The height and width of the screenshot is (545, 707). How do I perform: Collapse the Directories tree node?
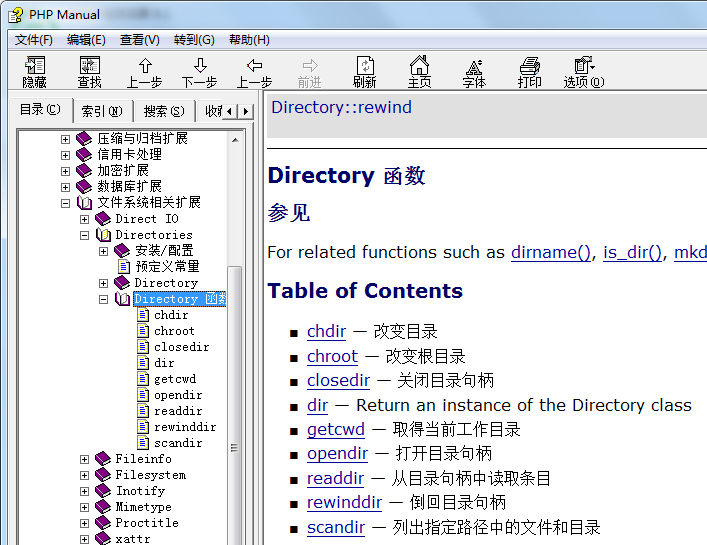(84, 235)
